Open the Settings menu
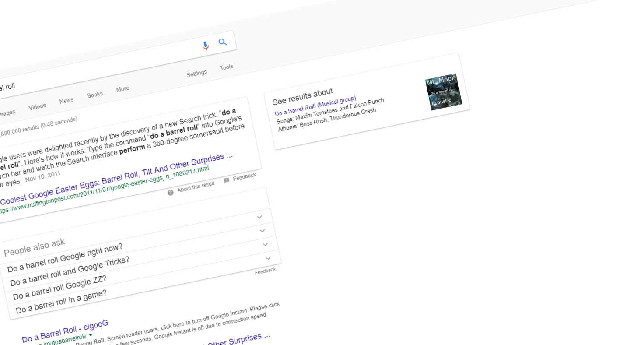This screenshot has height=345, width=644. click(x=197, y=74)
